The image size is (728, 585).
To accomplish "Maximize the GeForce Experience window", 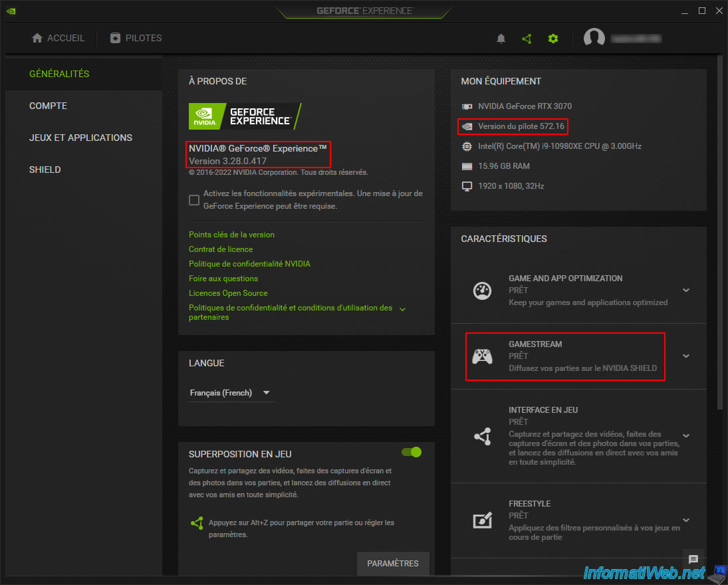I will point(701,11).
